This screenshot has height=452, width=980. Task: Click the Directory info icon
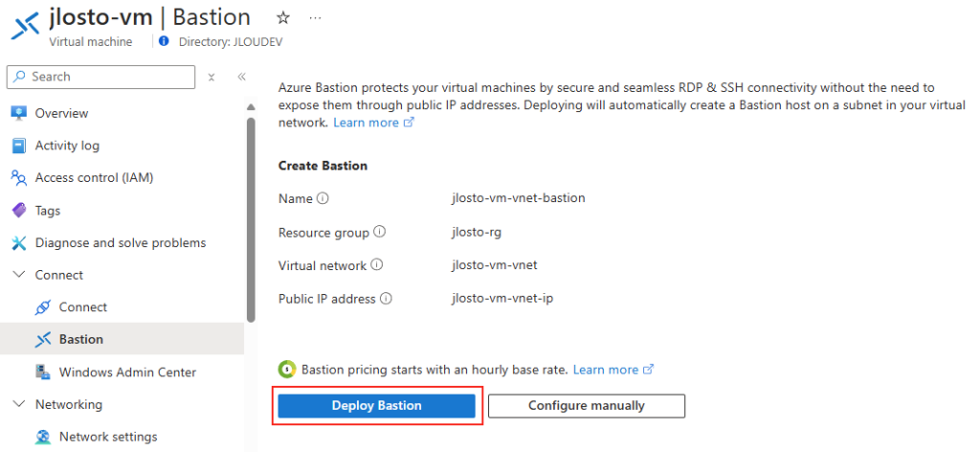[x=164, y=41]
